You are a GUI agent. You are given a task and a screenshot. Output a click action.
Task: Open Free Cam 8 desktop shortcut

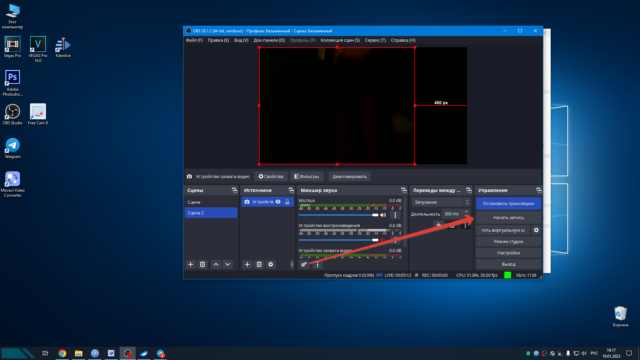[x=38, y=114]
